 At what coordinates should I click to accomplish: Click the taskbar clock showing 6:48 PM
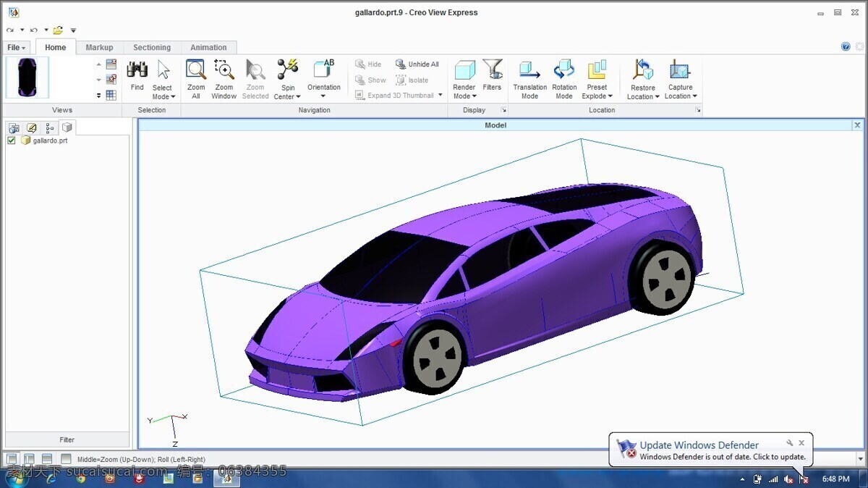(835, 479)
